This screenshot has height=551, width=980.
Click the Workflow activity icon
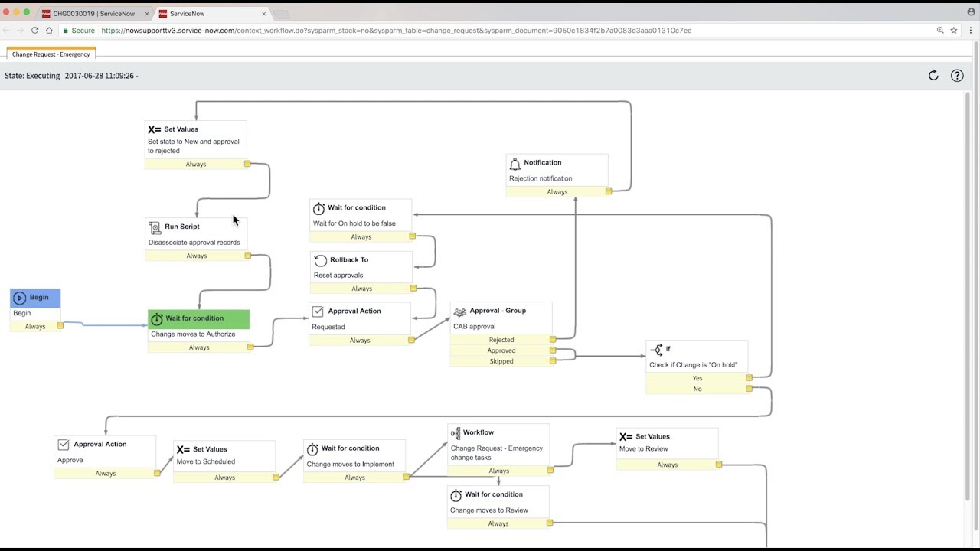[x=455, y=433]
